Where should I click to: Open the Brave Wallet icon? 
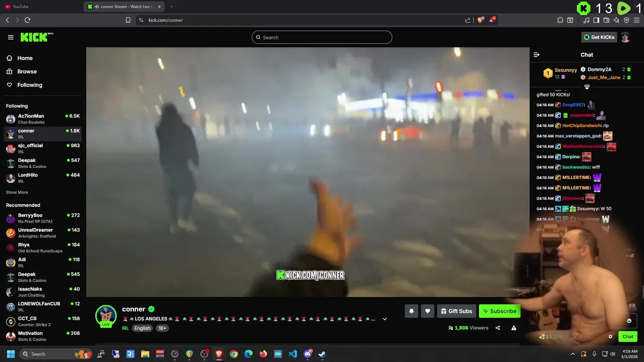click(606, 20)
